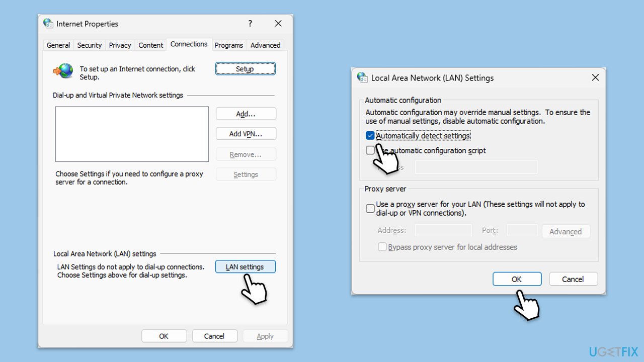Enable Use automatic configuration script checkbox

[x=370, y=150]
